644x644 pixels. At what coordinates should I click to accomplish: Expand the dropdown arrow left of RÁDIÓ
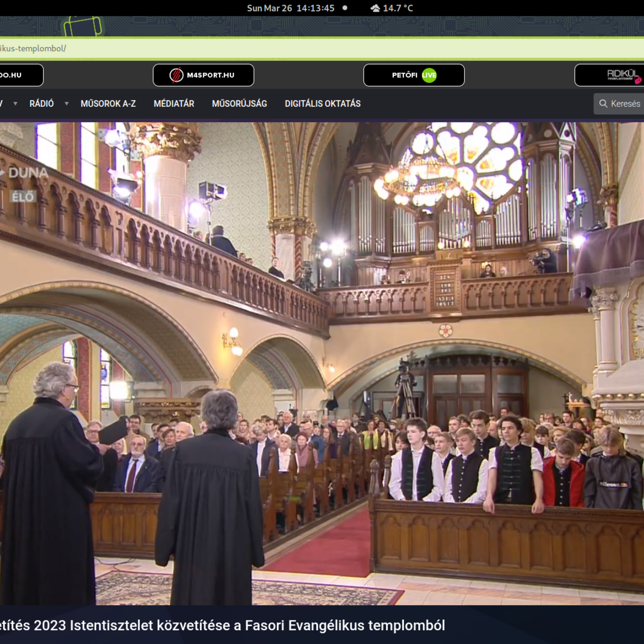(15, 103)
